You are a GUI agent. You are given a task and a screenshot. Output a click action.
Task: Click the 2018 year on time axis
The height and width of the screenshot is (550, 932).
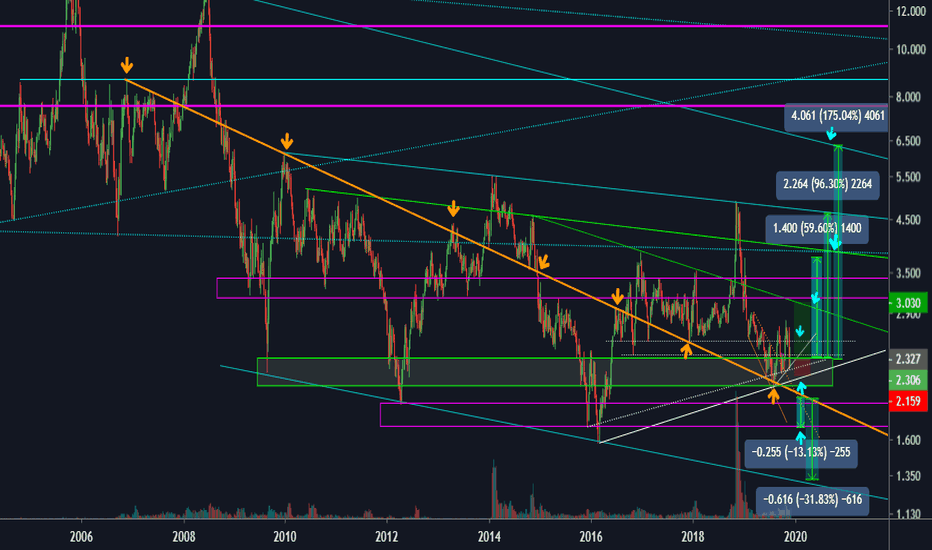693,537
